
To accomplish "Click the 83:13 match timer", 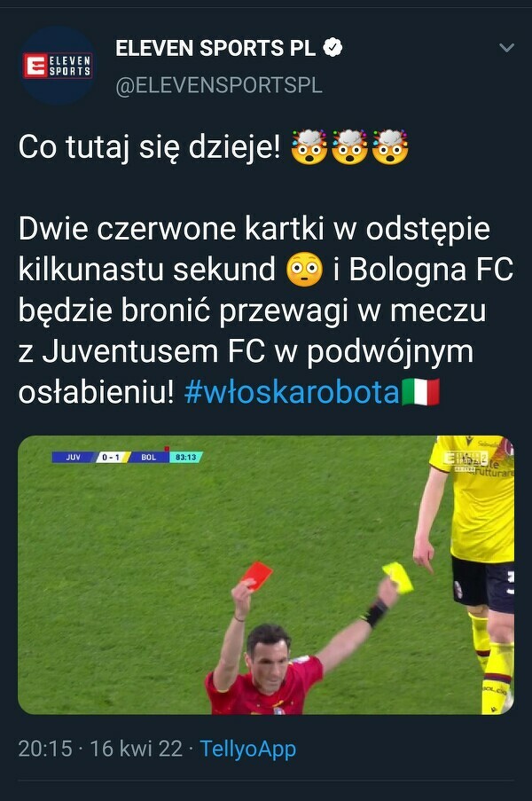I will [186, 457].
